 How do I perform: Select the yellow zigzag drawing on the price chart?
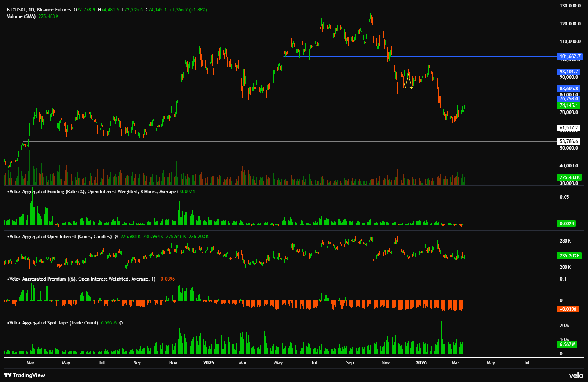[408, 81]
